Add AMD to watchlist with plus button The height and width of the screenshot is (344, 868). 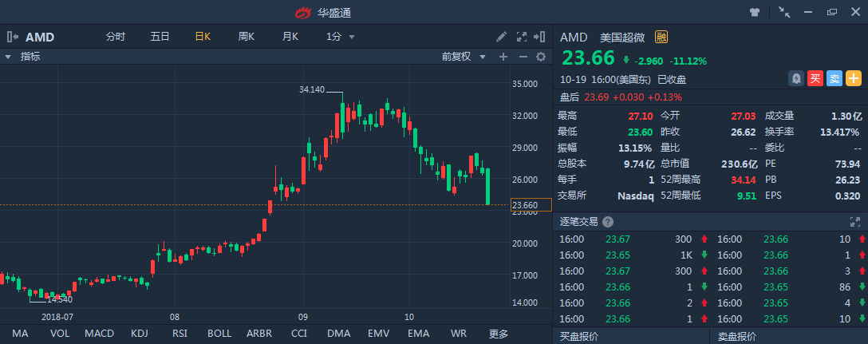[x=854, y=78]
